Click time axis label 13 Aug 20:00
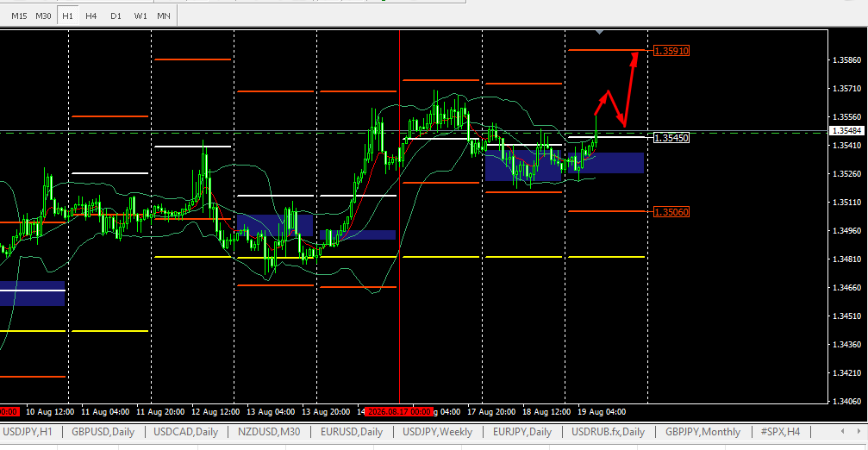The image size is (868, 450). click(326, 412)
